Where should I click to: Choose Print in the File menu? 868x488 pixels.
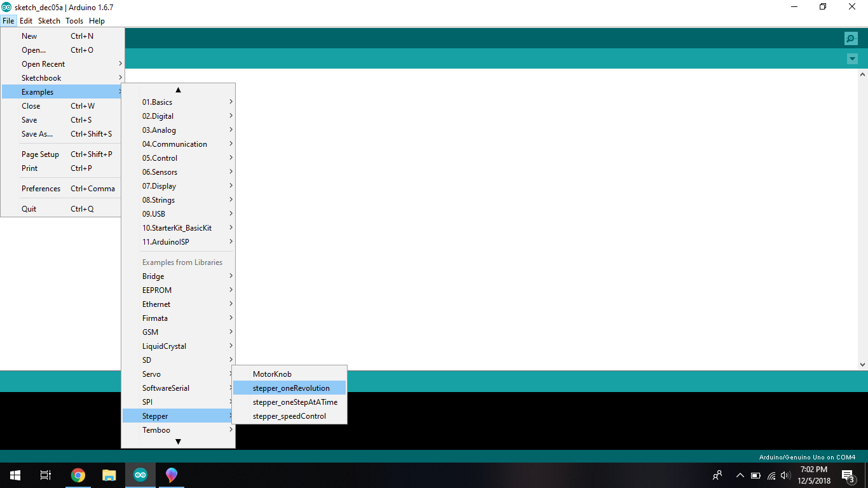62,168
